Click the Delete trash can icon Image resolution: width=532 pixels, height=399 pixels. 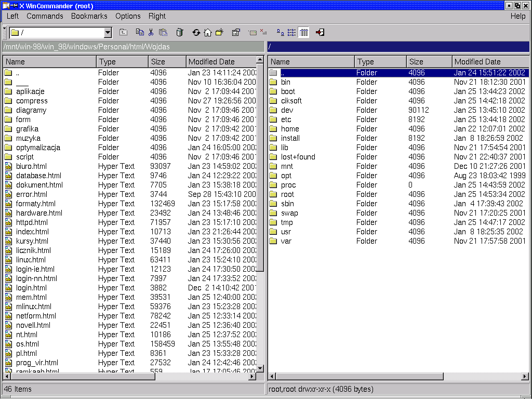[180, 32]
